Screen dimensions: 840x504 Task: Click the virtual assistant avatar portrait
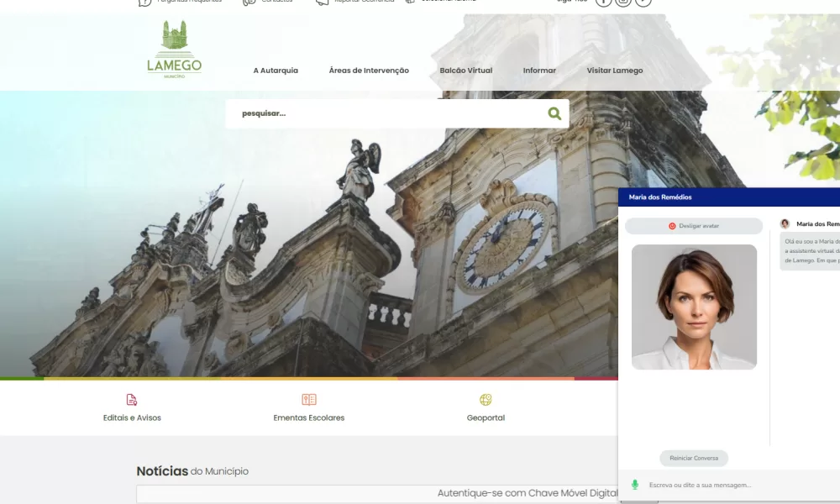694,307
